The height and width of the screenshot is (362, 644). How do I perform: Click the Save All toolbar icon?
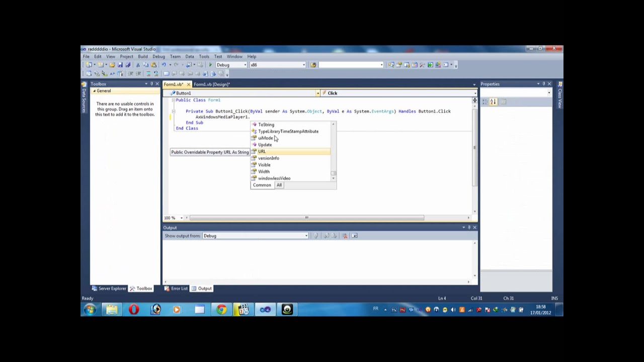(128, 65)
